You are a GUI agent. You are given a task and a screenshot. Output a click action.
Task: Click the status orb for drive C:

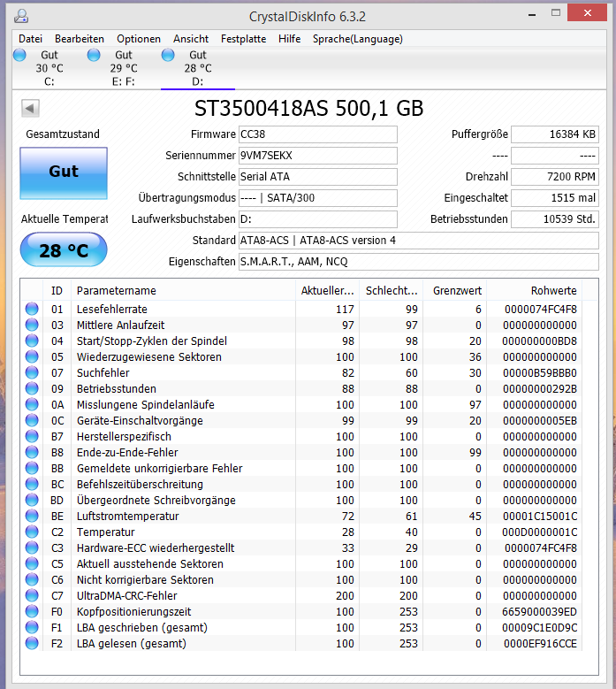(19, 56)
